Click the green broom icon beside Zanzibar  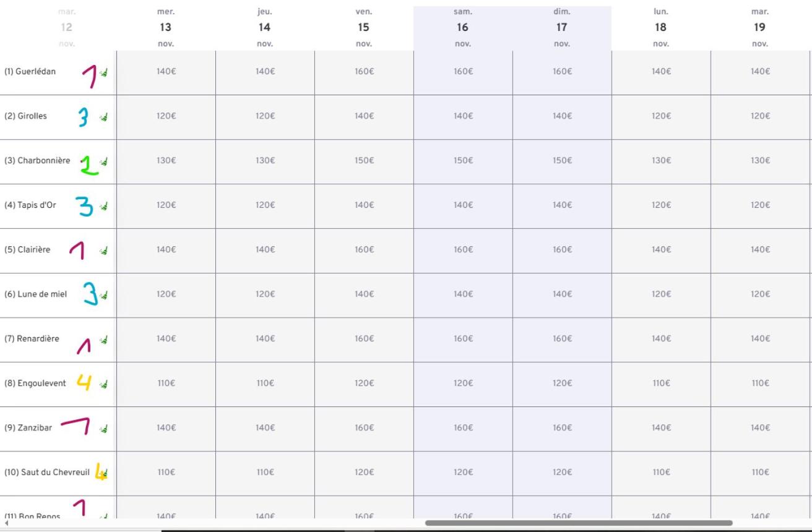(x=104, y=429)
